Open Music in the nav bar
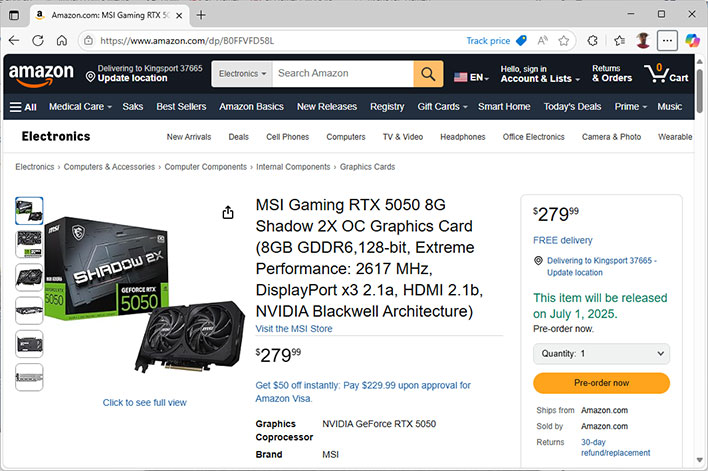708x471 pixels. 669,107
